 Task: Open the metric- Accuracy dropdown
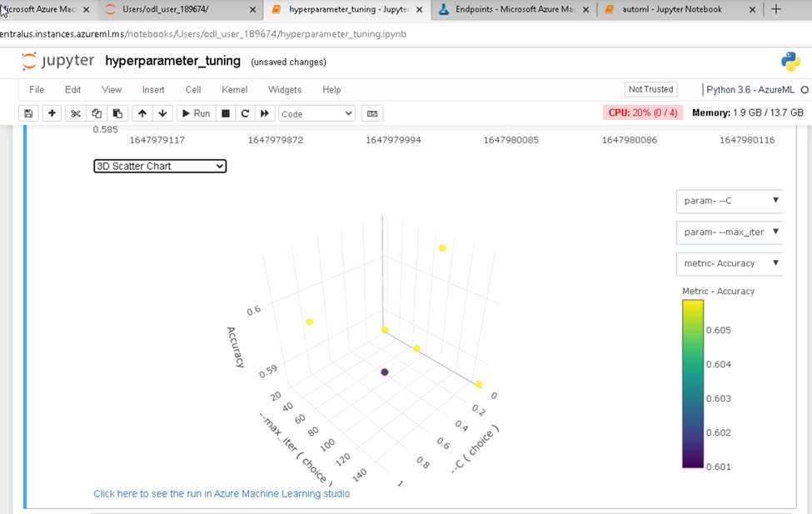pos(730,263)
